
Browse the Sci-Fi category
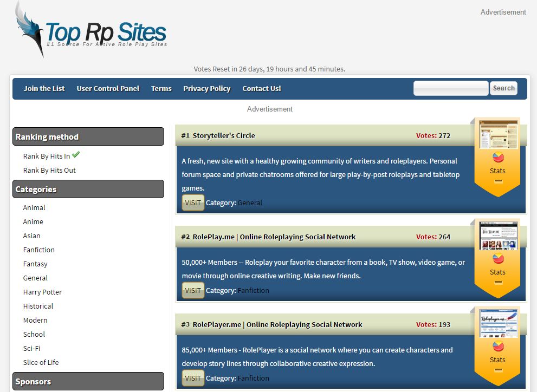coord(31,348)
